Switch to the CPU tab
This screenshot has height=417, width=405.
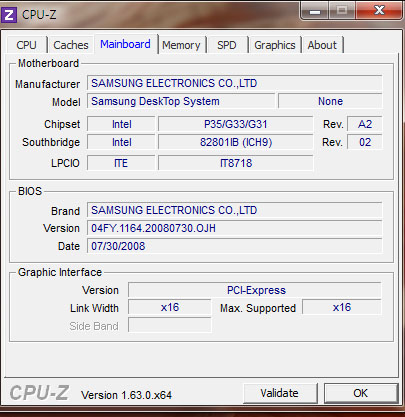point(26,45)
